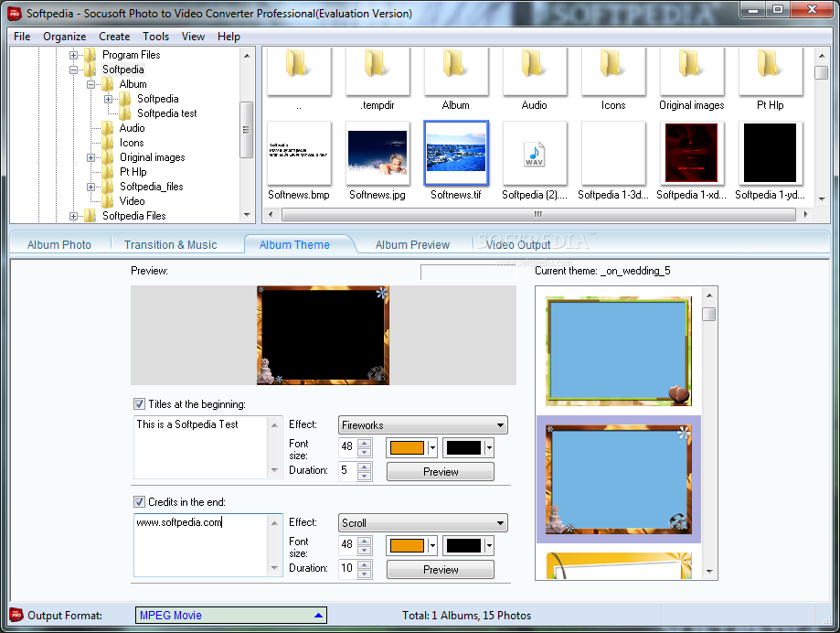Expand the Softpedia_files tree node

90,187
